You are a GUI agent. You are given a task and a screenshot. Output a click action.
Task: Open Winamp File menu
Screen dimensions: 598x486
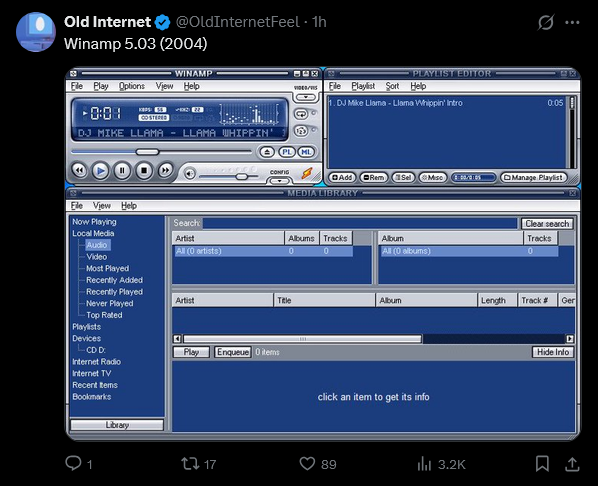point(77,86)
